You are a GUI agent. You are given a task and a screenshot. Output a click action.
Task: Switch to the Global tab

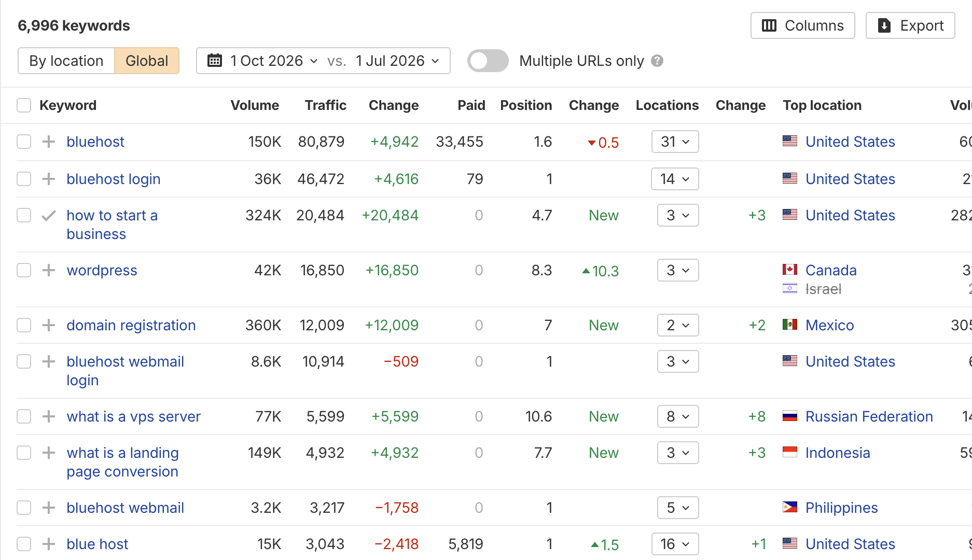(147, 61)
